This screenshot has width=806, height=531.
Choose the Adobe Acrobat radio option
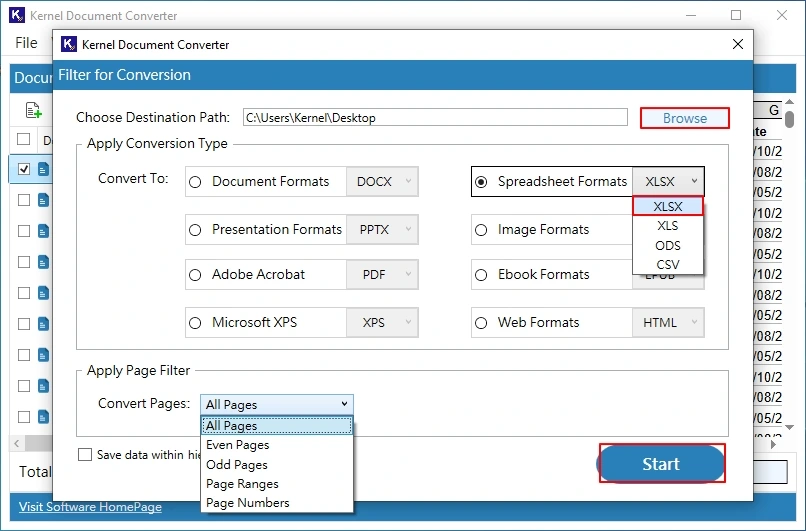pyautogui.click(x=195, y=275)
